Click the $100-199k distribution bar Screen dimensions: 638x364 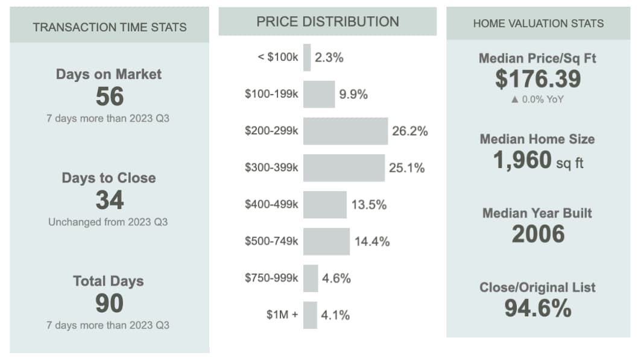click(x=319, y=95)
